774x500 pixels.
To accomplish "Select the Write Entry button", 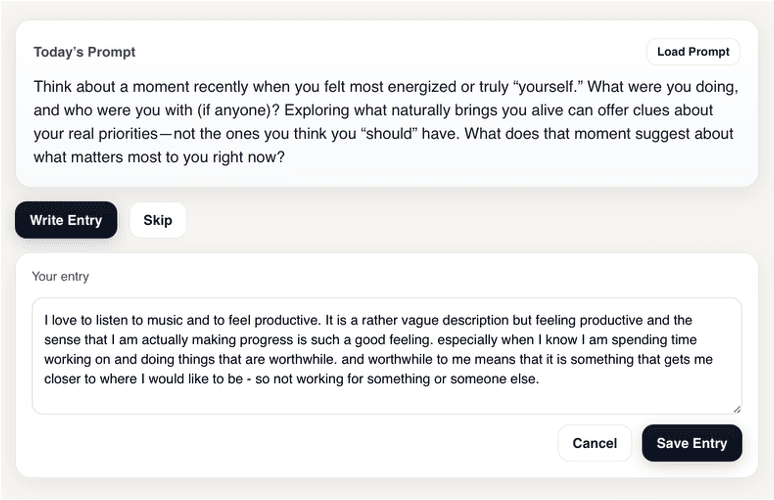I will pyautogui.click(x=66, y=220).
